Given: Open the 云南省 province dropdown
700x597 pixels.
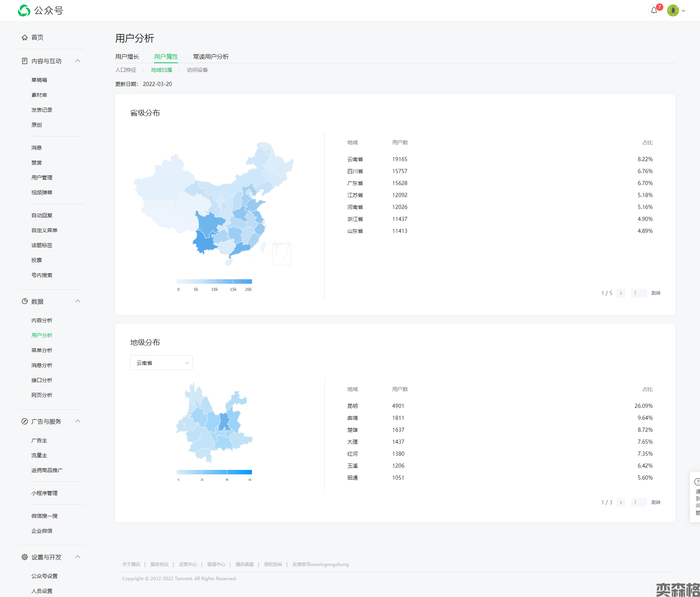Looking at the screenshot, I should (x=161, y=363).
